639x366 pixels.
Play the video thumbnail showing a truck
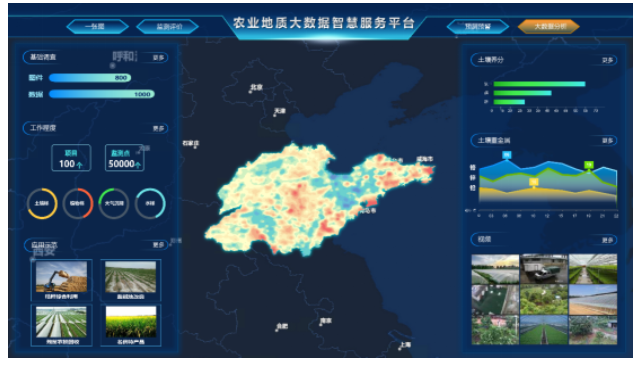544,269
